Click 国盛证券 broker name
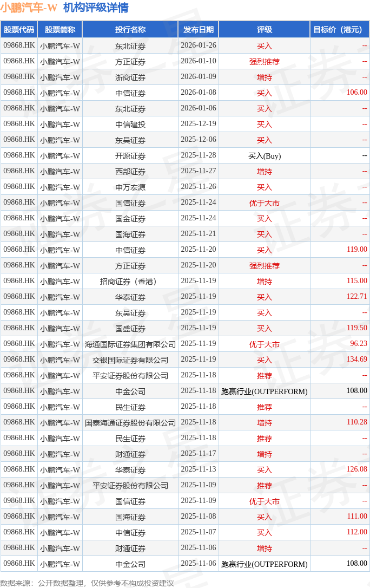 pyautogui.click(x=130, y=329)
